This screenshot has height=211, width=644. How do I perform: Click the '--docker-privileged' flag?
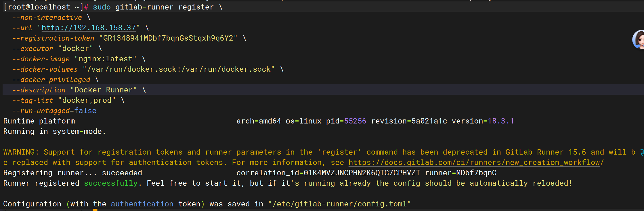click(x=51, y=80)
